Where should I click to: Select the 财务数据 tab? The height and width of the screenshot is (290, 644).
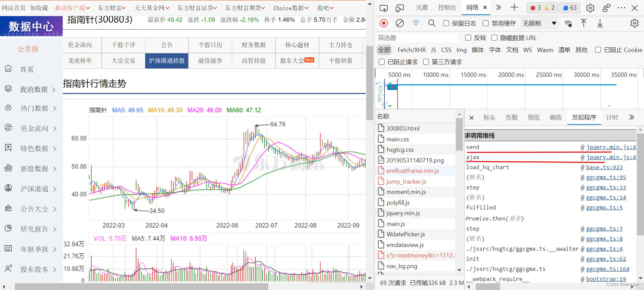coord(254,45)
